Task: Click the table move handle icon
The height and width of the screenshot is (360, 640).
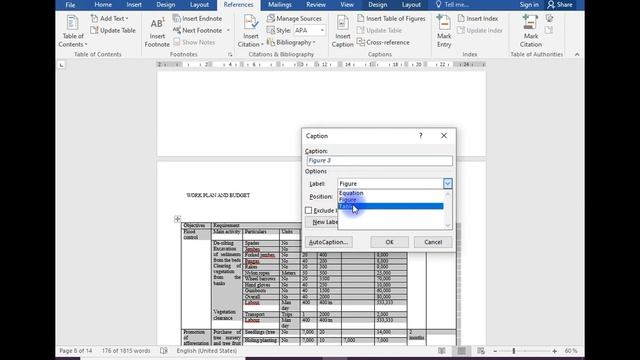Action: click(177, 219)
